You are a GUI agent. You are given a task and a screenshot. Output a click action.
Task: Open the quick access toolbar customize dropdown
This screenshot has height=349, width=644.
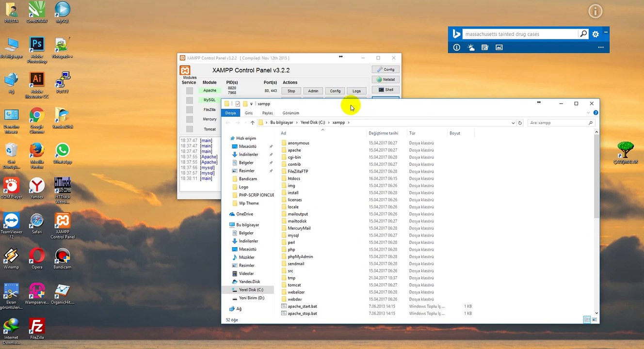[x=251, y=104]
